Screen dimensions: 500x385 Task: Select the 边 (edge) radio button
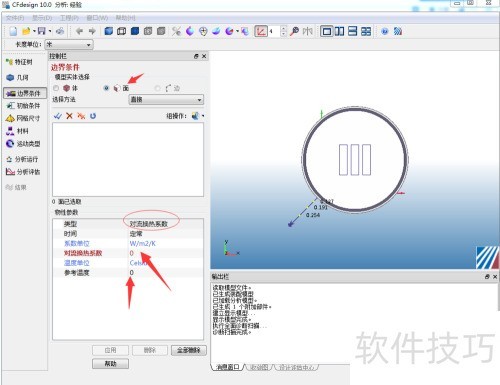[157, 88]
